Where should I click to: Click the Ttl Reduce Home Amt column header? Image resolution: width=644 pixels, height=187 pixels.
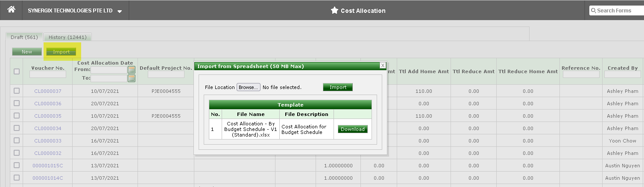point(528,71)
